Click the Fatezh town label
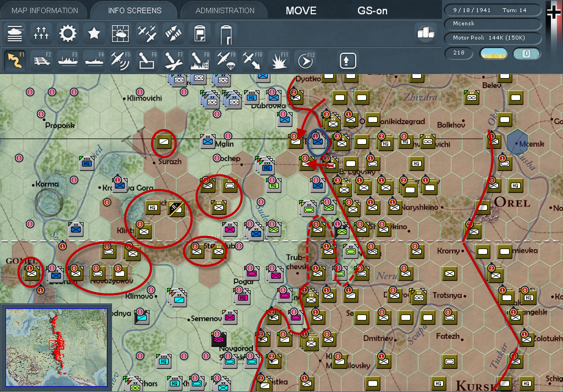 coord(448,336)
